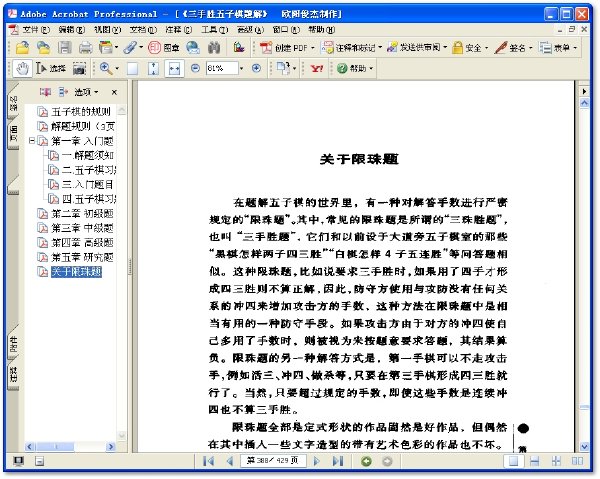Open the 安全 security dropdown
600x479 pixels.
(470, 48)
